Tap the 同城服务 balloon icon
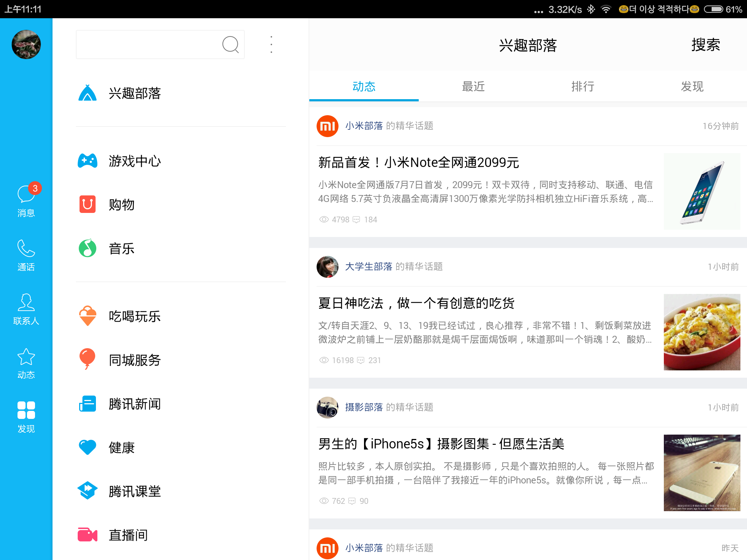The width and height of the screenshot is (747, 560). pyautogui.click(x=88, y=359)
